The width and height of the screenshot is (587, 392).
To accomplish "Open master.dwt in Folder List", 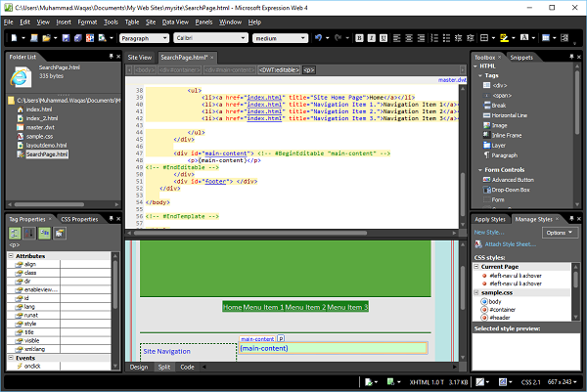I will pyautogui.click(x=38, y=128).
